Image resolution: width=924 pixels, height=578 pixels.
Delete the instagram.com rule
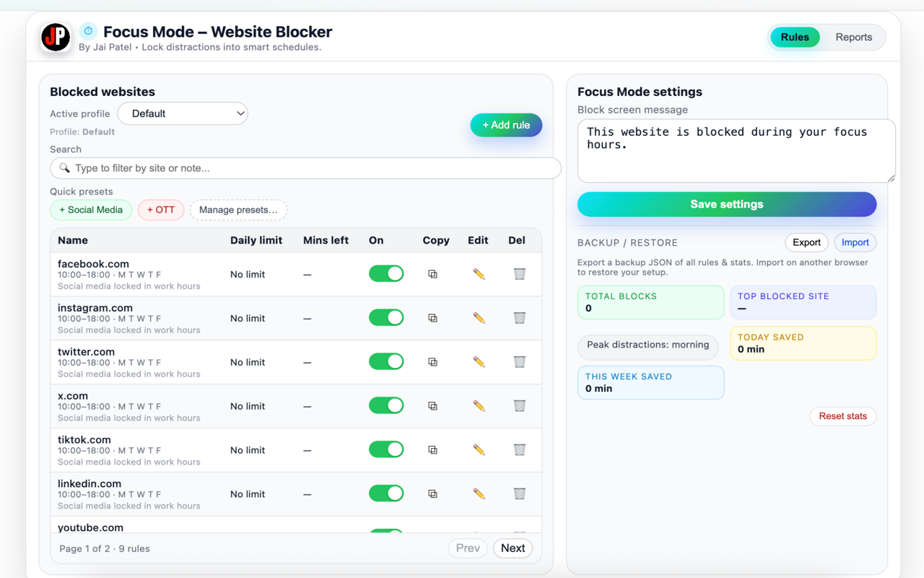(x=519, y=319)
